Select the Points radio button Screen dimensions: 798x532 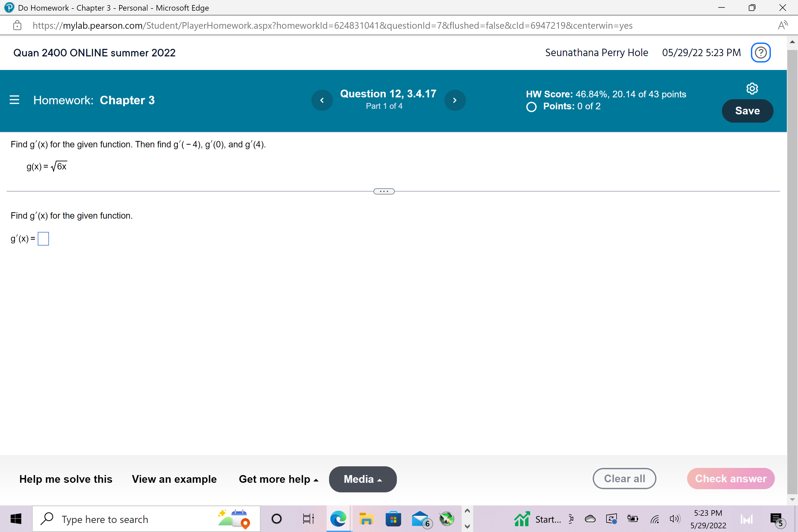coord(531,107)
